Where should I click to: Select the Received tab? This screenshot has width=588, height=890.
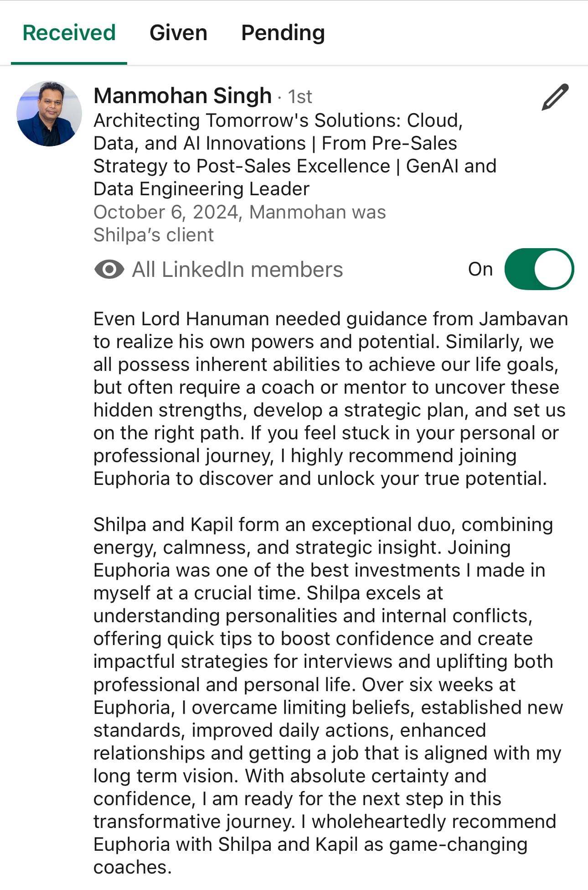tap(69, 33)
